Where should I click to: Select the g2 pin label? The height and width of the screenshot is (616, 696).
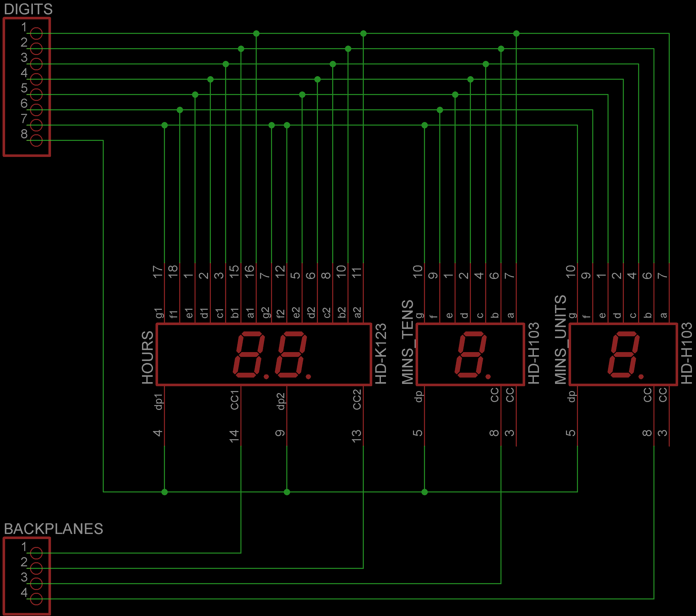[x=266, y=312]
